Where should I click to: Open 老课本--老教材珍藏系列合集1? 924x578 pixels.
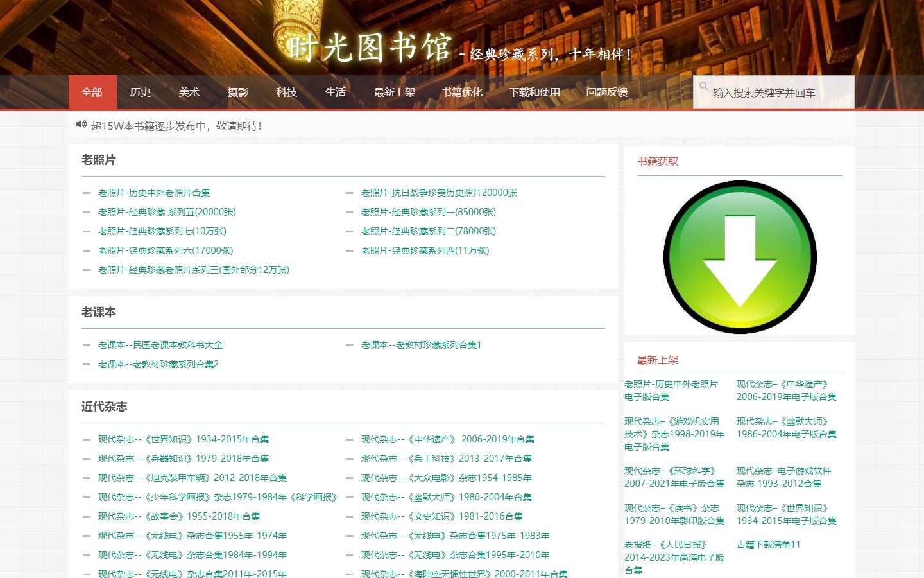pos(421,345)
